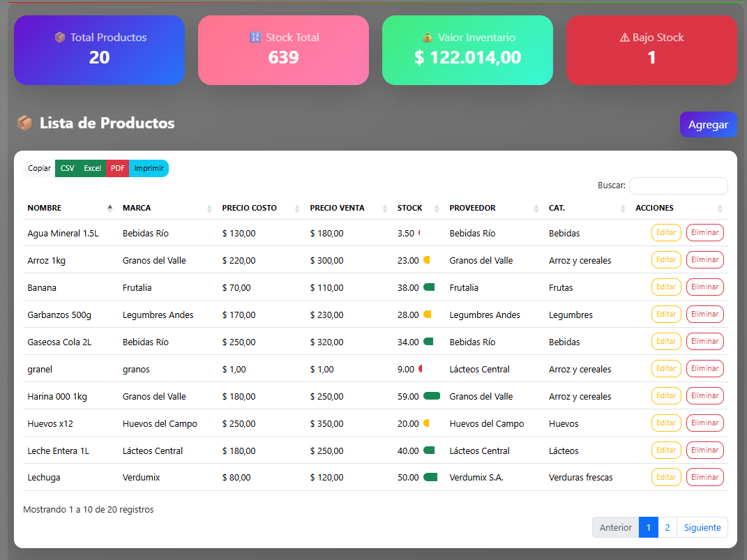
Task: Sort table by Precio Venta column
Action: [x=347, y=208]
